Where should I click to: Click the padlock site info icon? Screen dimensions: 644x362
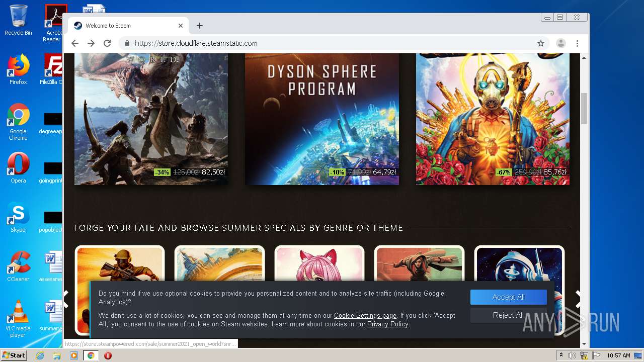click(x=127, y=43)
